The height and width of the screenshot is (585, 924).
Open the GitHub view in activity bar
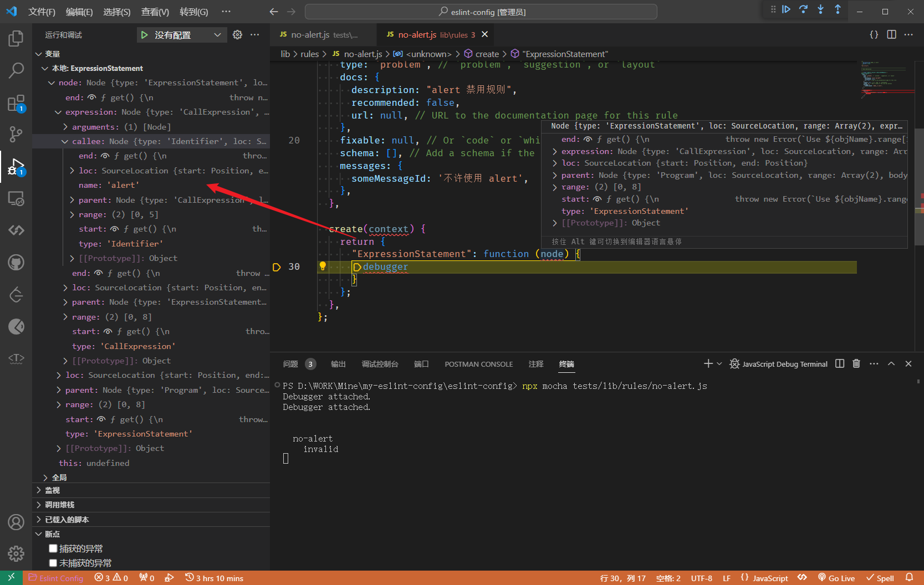[x=16, y=262]
